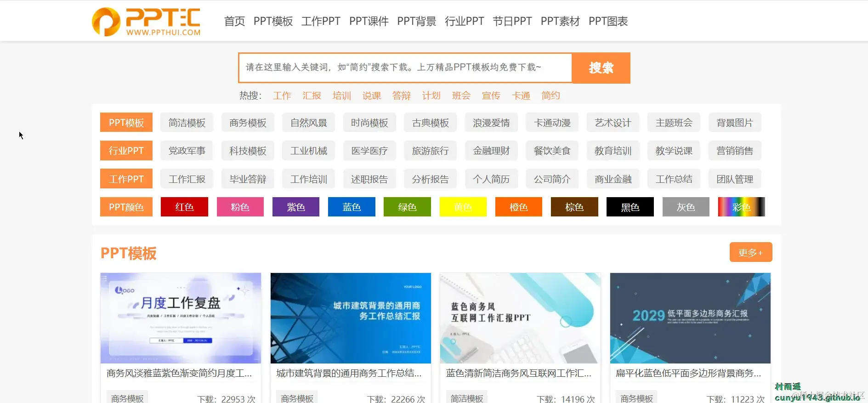The image size is (868, 403).
Task: Click hot search term 宣传
Action: 491,95
